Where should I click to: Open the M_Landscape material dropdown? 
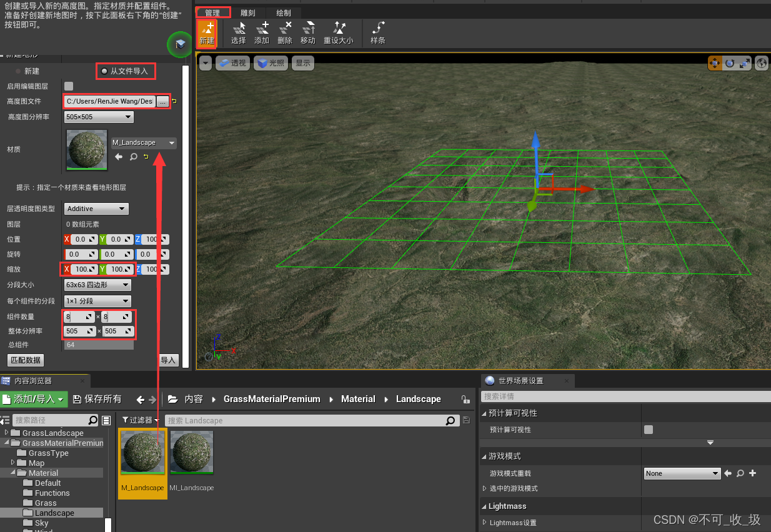(x=144, y=143)
